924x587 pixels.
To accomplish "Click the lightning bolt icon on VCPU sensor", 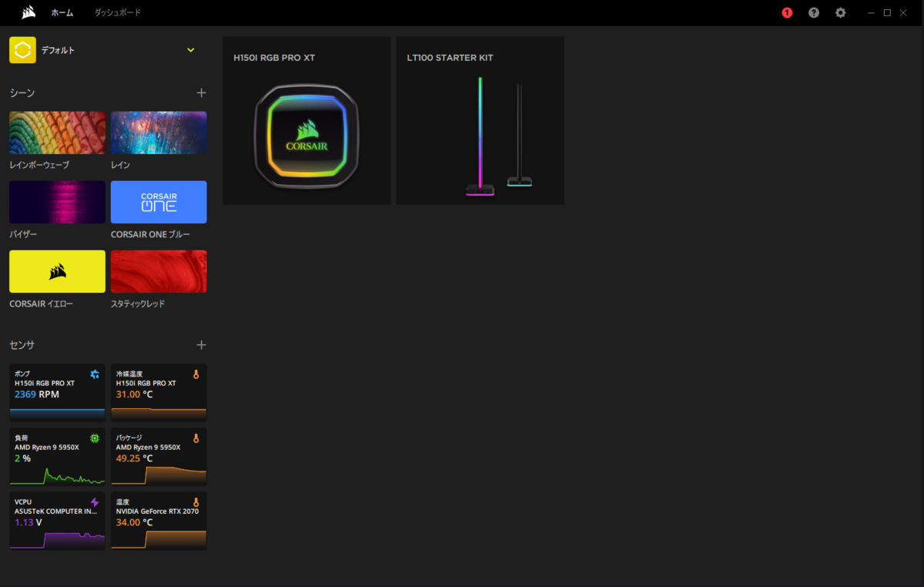I will tap(95, 502).
